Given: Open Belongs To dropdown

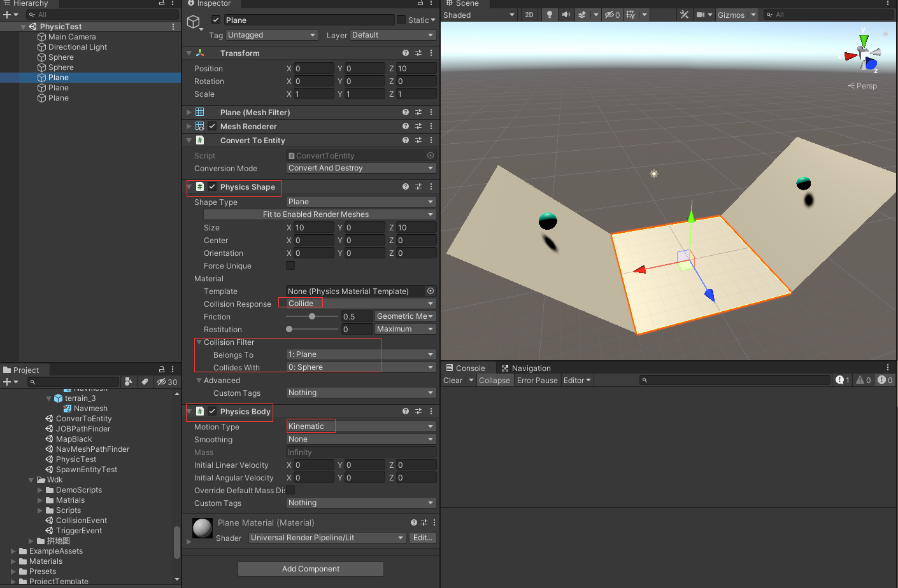Looking at the screenshot, I should tap(361, 354).
